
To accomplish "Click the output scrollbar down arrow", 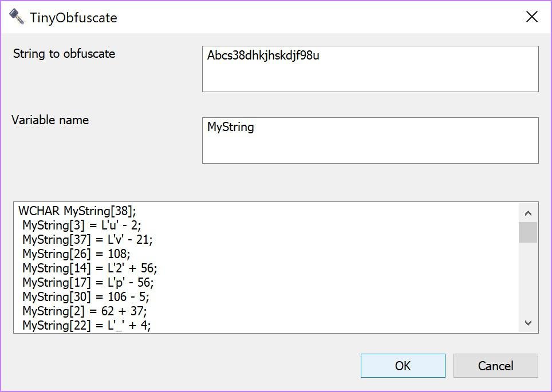I will [528, 323].
